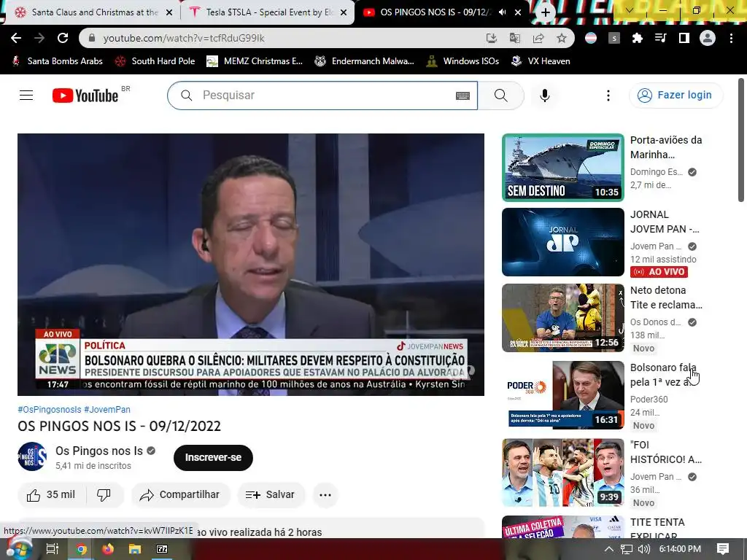Click the video player to pause it
The width and height of the screenshot is (747, 560).
click(x=251, y=264)
